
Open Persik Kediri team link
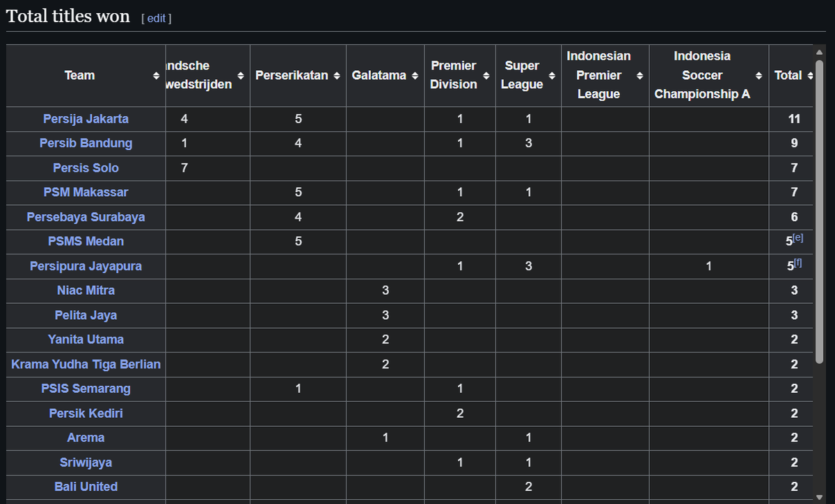(x=86, y=413)
